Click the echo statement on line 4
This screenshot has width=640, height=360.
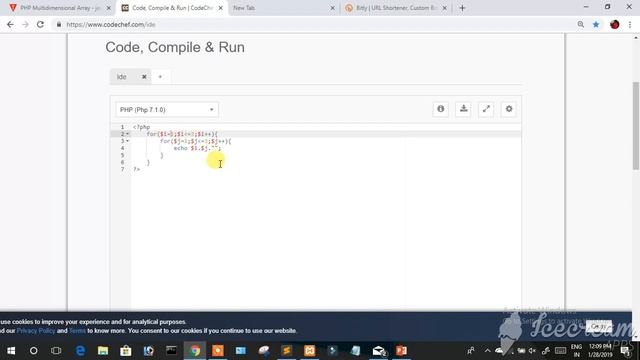coord(197,148)
